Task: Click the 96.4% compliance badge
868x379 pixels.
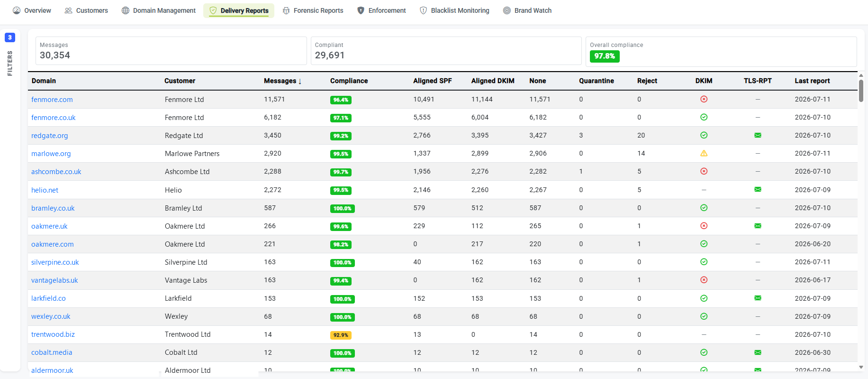Action: click(341, 100)
